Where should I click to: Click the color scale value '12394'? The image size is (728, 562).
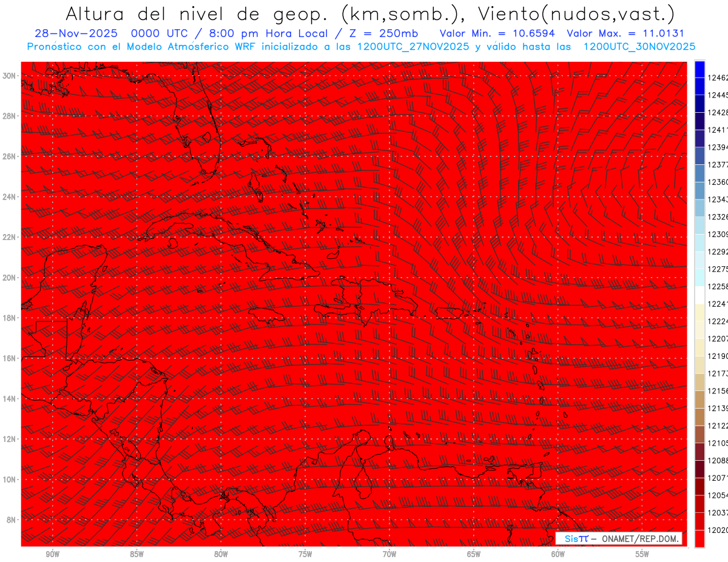(718, 147)
